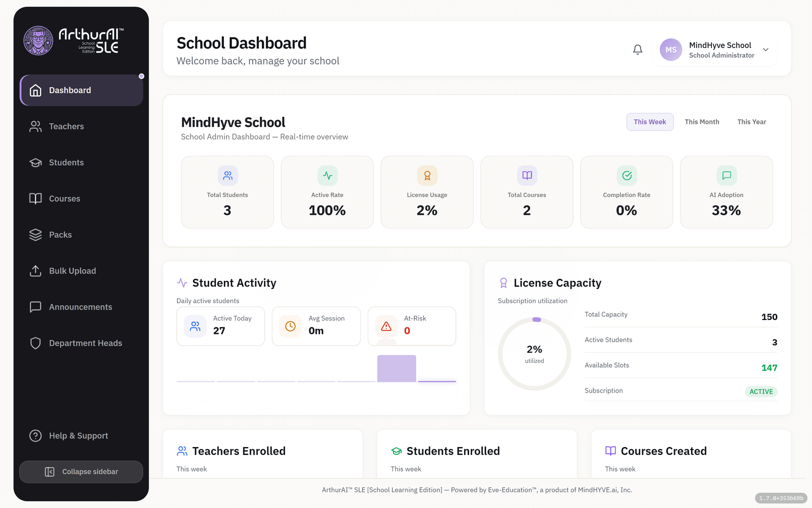This screenshot has width=812, height=508.
Task: Click the Announcements speech bubble icon
Action: coord(36,307)
